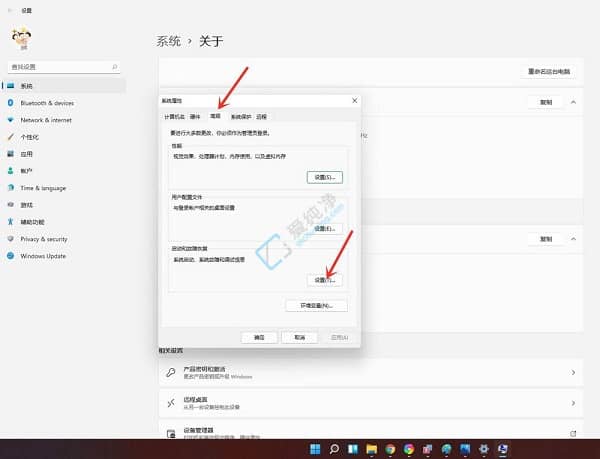This screenshot has height=459, width=600.
Task: Click the lower 复制 button
Action: coord(546,239)
